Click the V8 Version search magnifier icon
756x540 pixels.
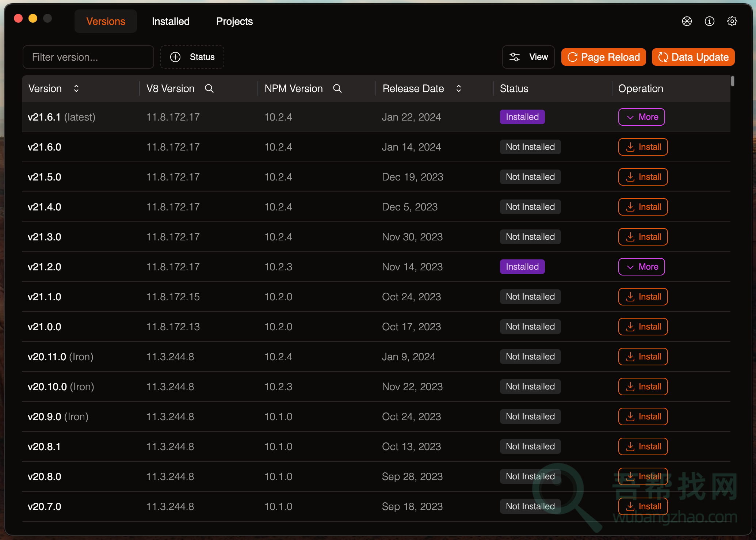pyautogui.click(x=209, y=88)
